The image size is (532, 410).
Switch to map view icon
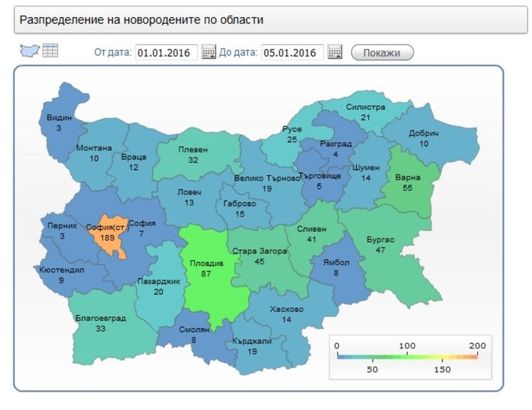coord(30,50)
